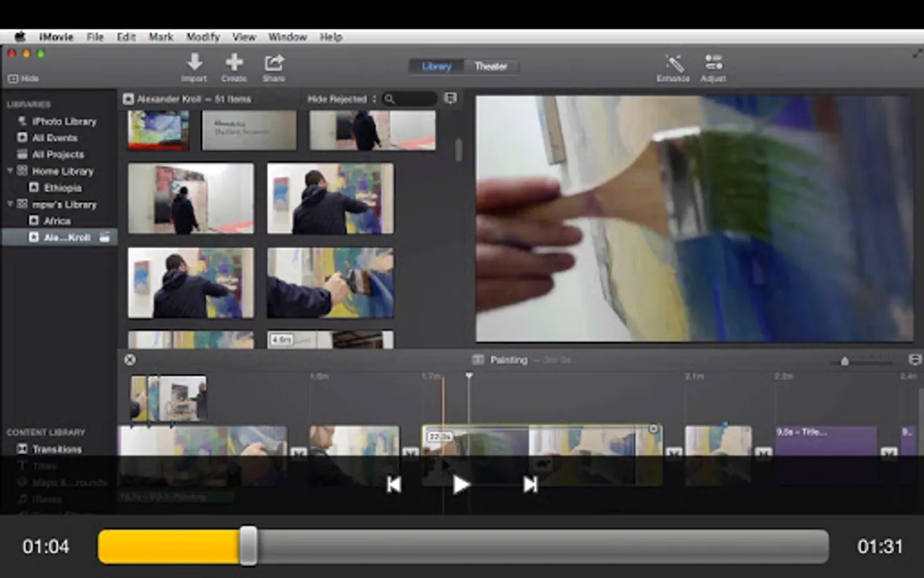
Task: Switch to the Theater tab
Action: click(x=490, y=66)
